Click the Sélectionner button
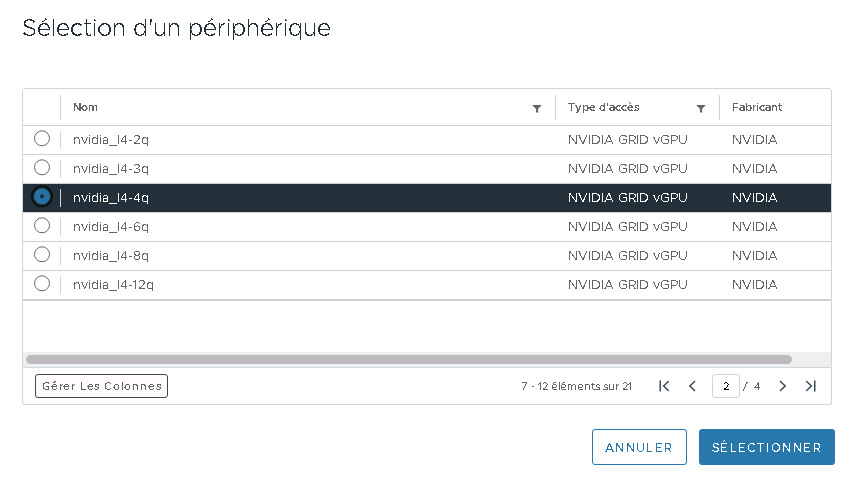The height and width of the screenshot is (479, 852). [767, 447]
